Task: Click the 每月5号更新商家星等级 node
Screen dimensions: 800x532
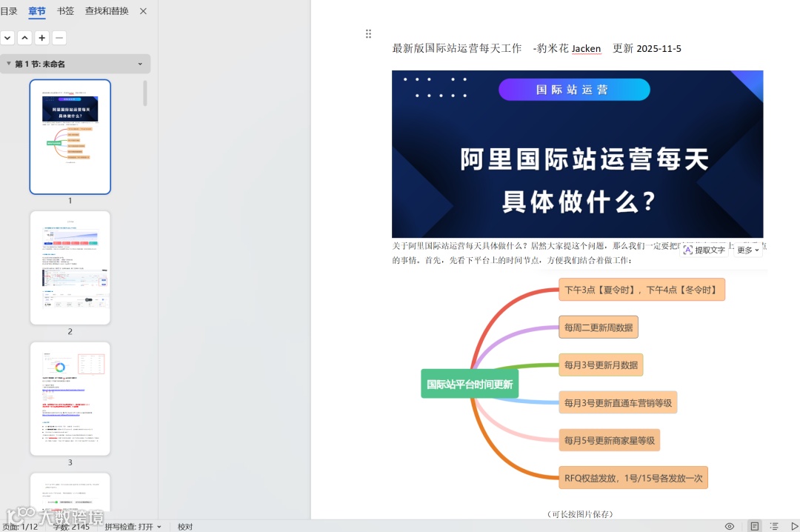Action: point(610,441)
